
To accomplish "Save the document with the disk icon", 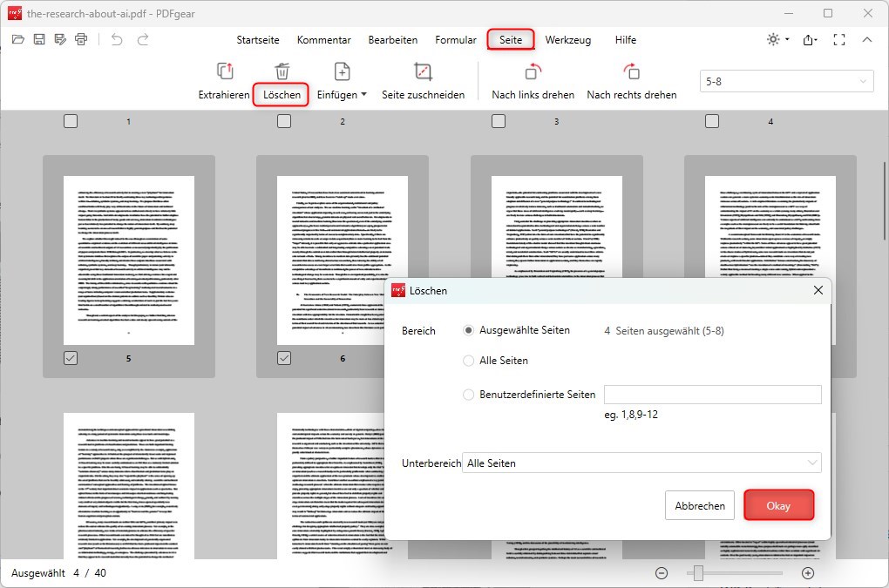I will click(x=38, y=39).
